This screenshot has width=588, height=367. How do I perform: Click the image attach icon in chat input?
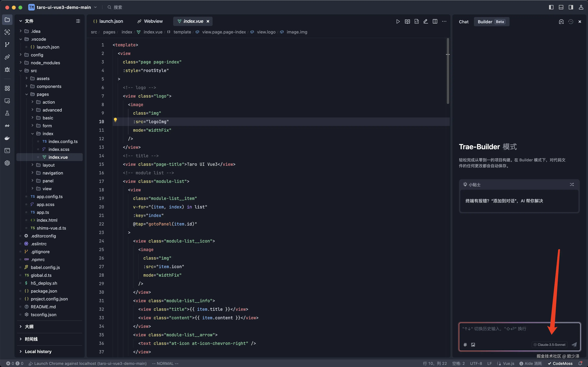pos(473,345)
